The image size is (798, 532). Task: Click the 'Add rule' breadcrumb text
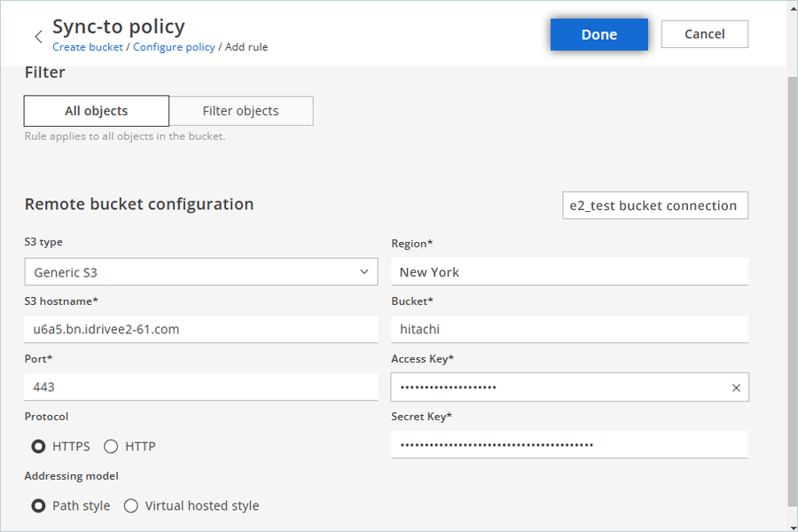(x=246, y=47)
